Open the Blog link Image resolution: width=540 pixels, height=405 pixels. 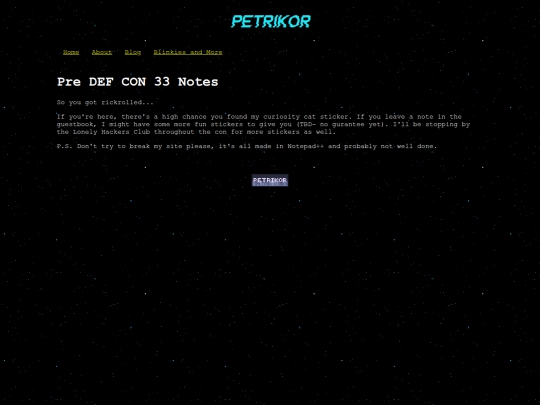pyautogui.click(x=133, y=52)
